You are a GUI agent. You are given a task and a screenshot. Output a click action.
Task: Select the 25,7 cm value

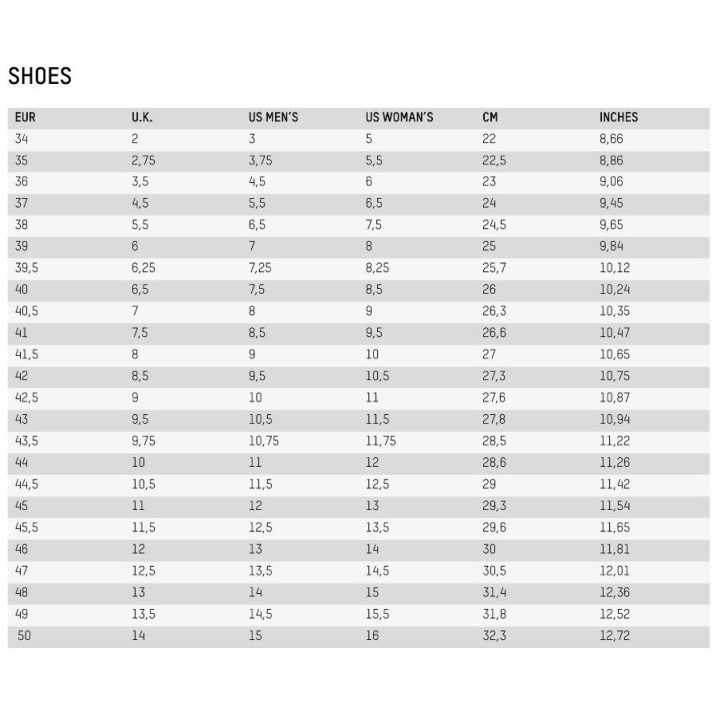[x=494, y=268]
